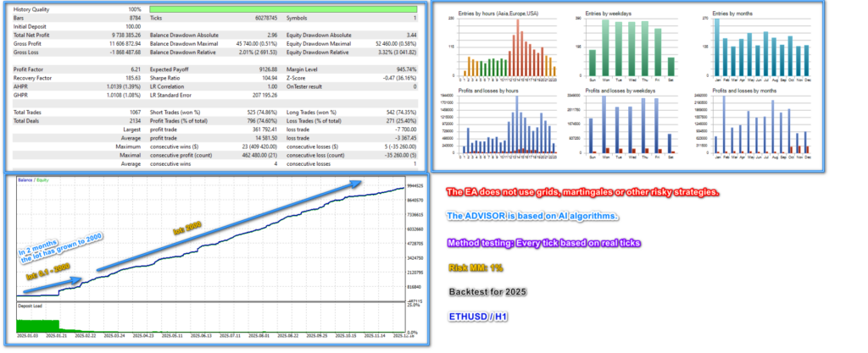The image size is (868, 353).
Task: Select the 'Risk MM: 1%' text
Action: [475, 268]
